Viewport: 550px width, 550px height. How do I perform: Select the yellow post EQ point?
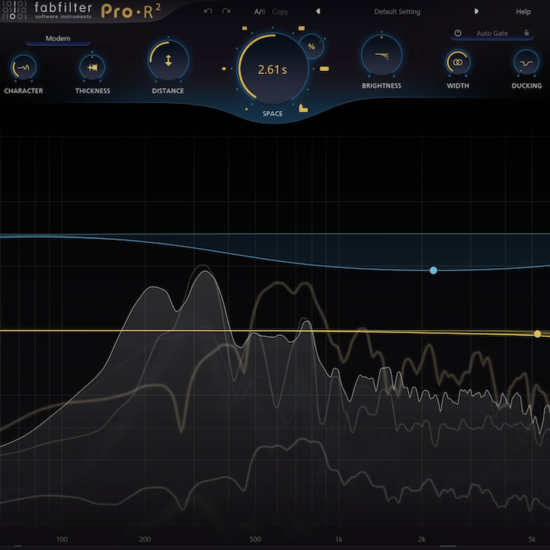tap(537, 334)
